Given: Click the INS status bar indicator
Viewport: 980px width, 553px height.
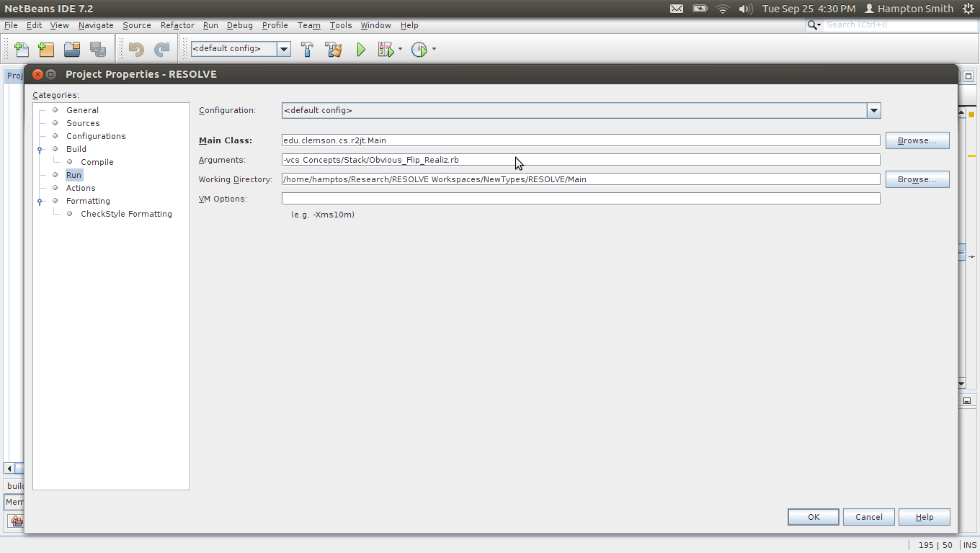Looking at the screenshot, I should [x=969, y=546].
